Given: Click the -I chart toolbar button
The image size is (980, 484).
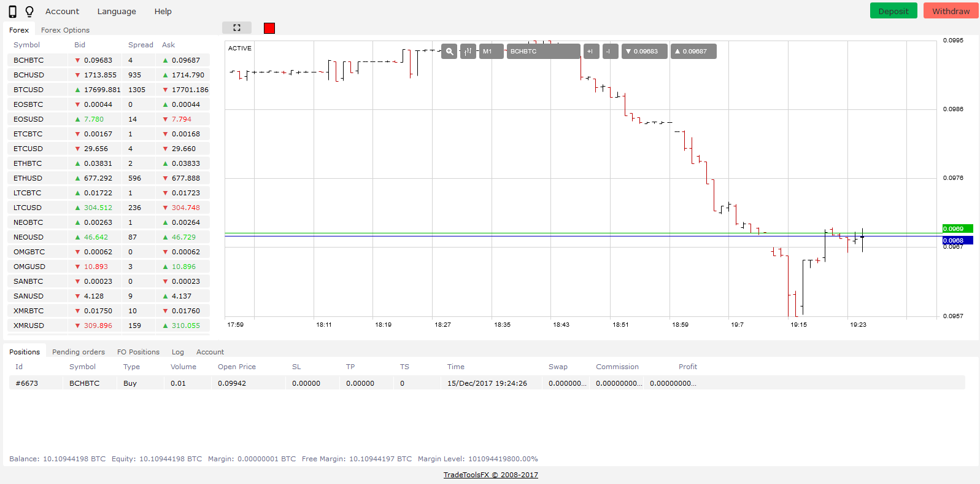Looking at the screenshot, I should (610, 52).
